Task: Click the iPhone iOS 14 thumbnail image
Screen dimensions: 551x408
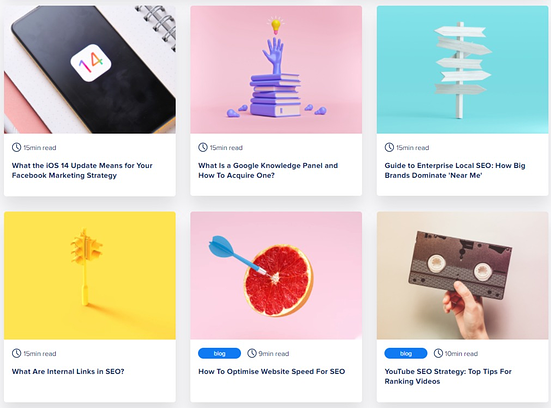Action: point(90,70)
